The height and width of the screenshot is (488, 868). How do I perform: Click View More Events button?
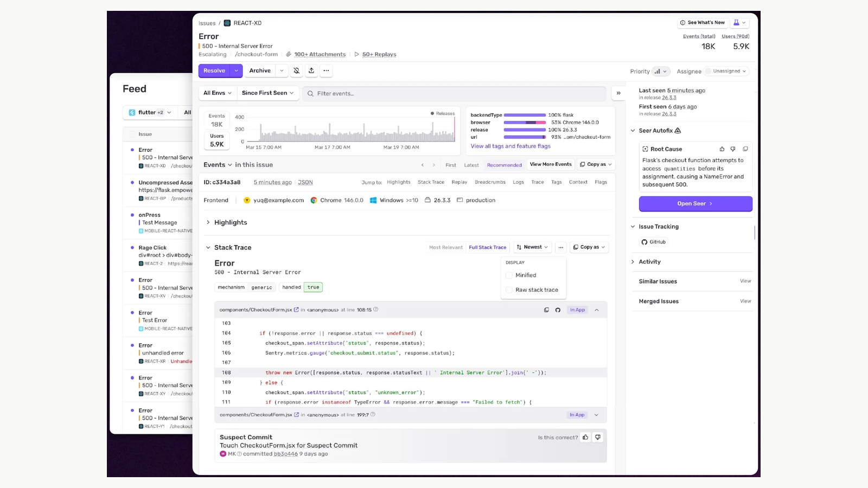(x=551, y=164)
